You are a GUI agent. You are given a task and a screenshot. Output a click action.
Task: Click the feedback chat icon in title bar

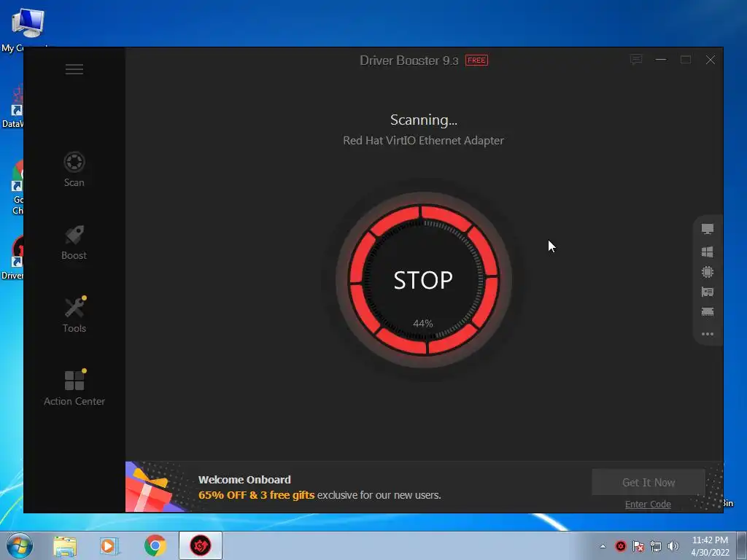(636, 60)
